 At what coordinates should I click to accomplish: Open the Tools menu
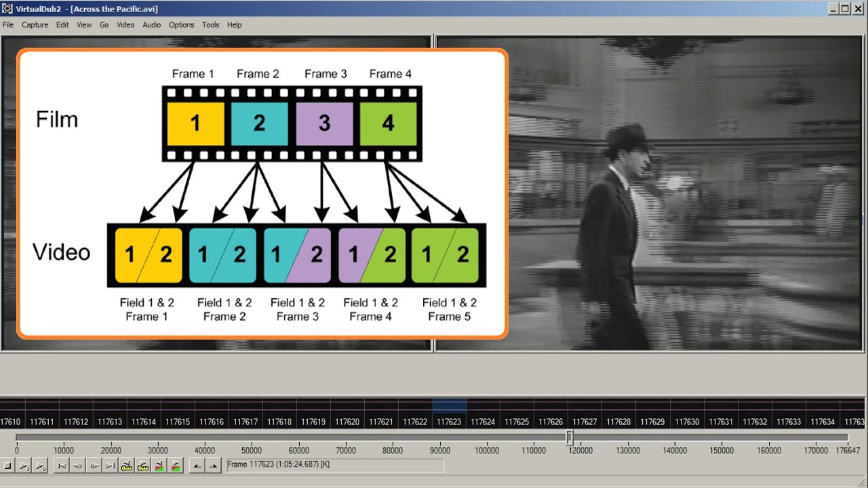[x=210, y=24]
